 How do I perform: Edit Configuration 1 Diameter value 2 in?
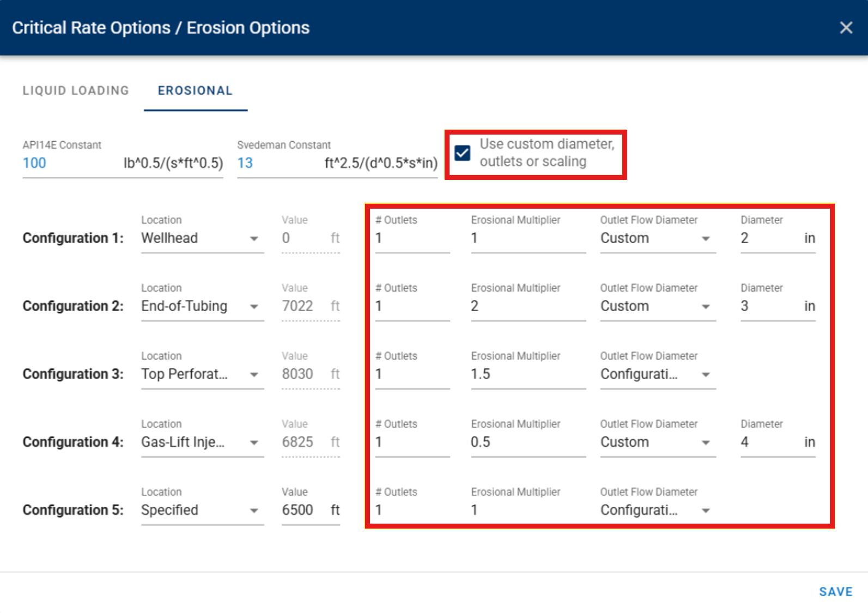pyautogui.click(x=778, y=238)
